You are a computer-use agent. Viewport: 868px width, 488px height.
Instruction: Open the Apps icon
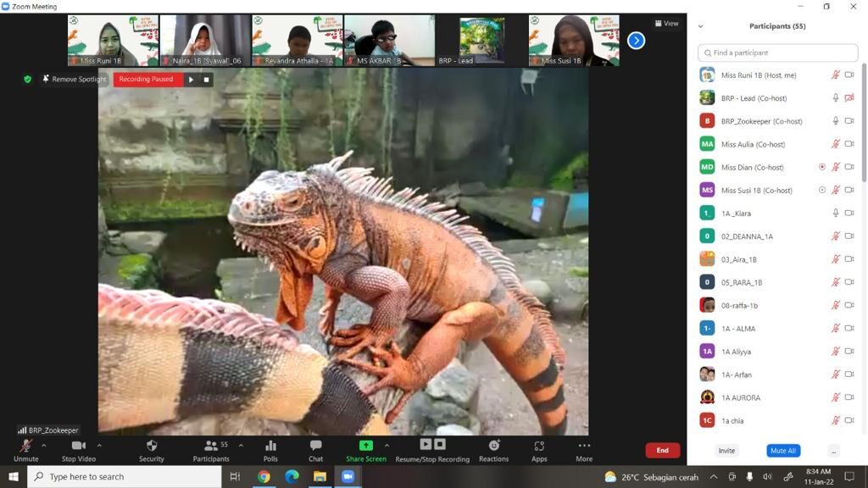tap(539, 446)
